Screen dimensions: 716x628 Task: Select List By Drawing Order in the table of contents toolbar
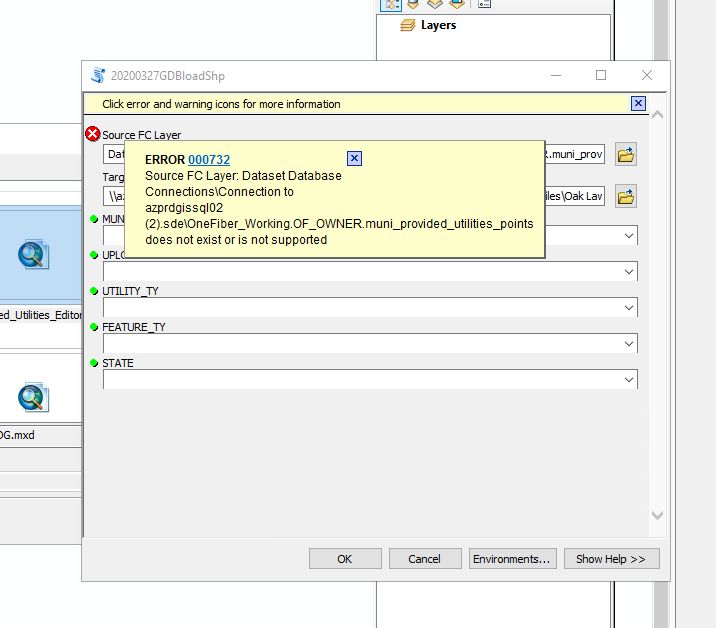point(391,4)
